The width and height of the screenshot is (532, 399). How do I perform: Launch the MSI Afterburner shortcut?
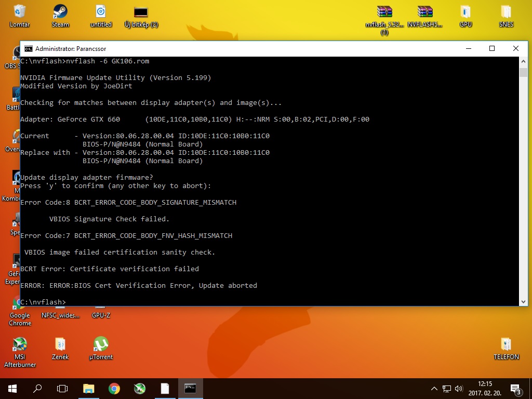[20, 352]
